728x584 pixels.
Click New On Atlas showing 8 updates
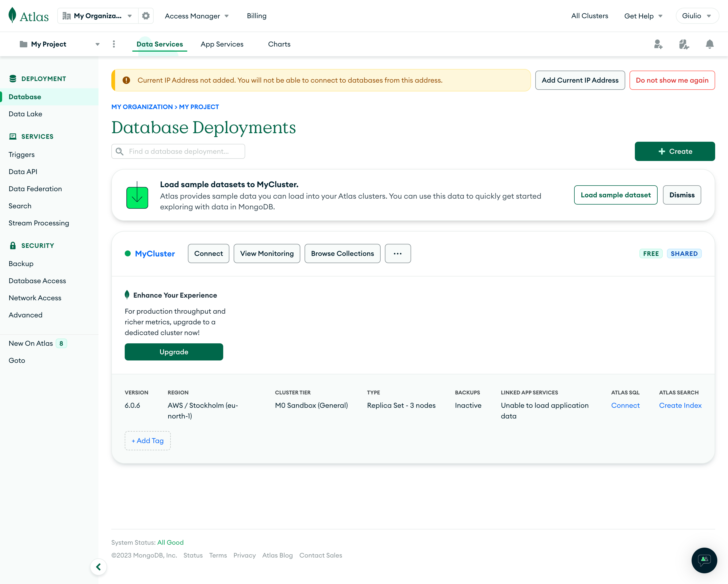[31, 343]
